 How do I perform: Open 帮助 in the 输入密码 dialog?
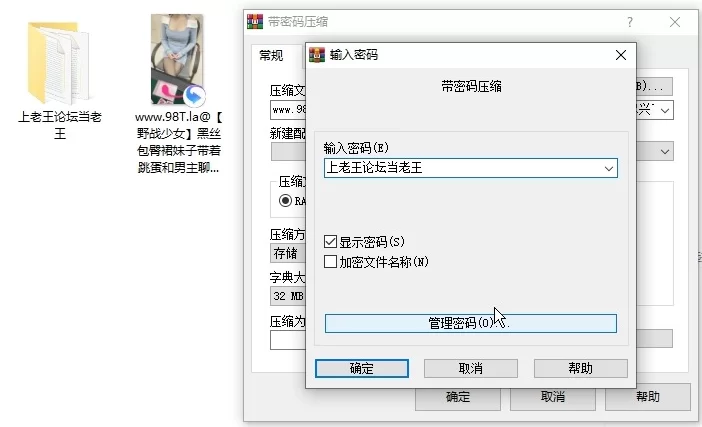coord(580,368)
